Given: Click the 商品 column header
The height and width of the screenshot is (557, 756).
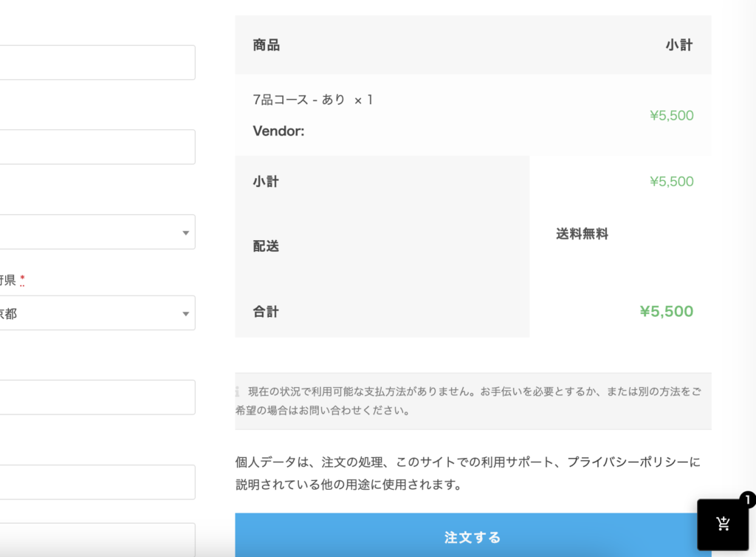Looking at the screenshot, I should 266,45.
